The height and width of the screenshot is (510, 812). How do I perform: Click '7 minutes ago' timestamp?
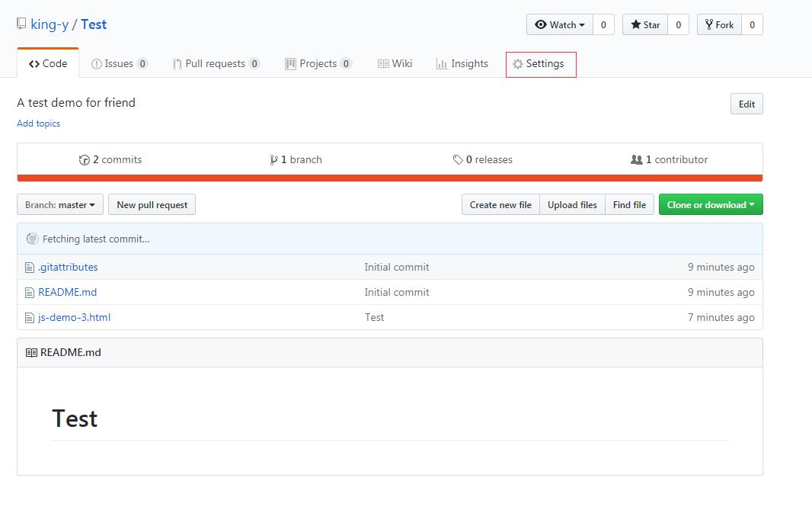pyautogui.click(x=721, y=317)
